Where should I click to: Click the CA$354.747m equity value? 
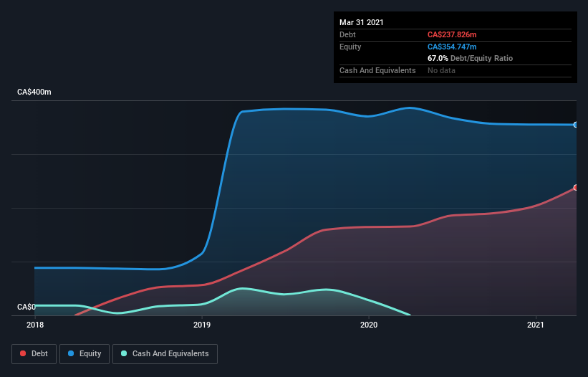[x=452, y=47]
